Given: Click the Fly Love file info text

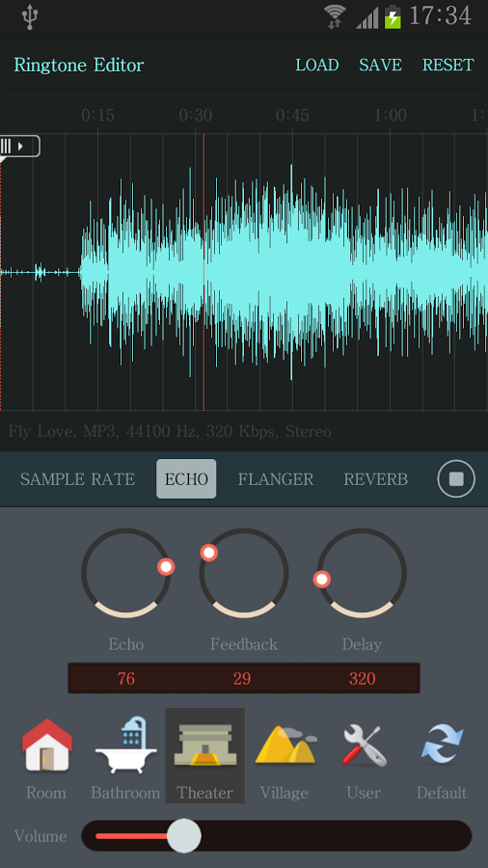Looking at the screenshot, I should point(170,432).
